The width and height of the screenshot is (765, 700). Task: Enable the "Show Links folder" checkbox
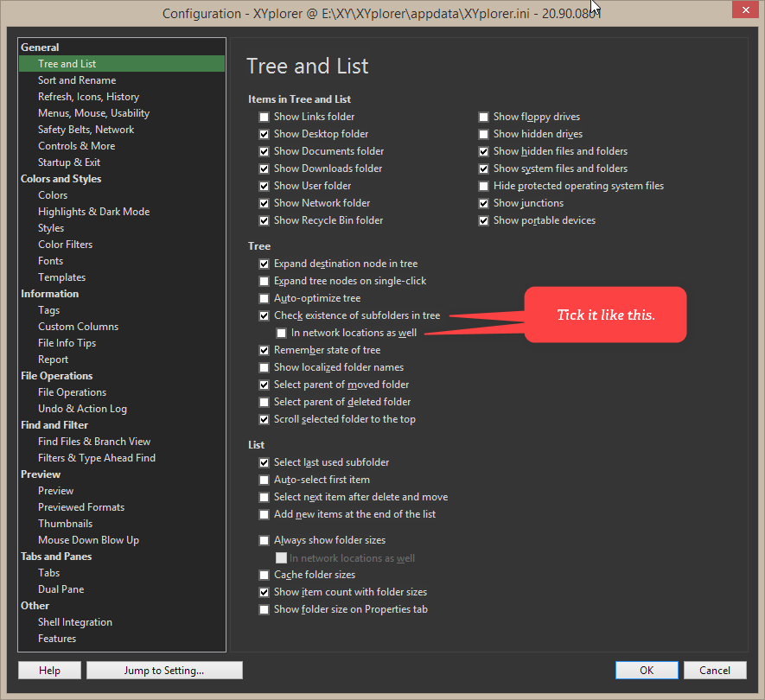[x=264, y=116]
